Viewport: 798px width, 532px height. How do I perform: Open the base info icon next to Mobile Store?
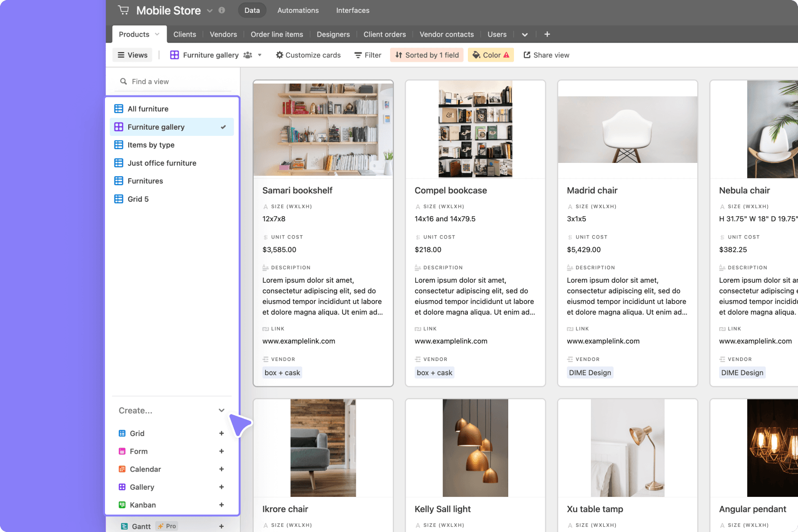pos(222,10)
